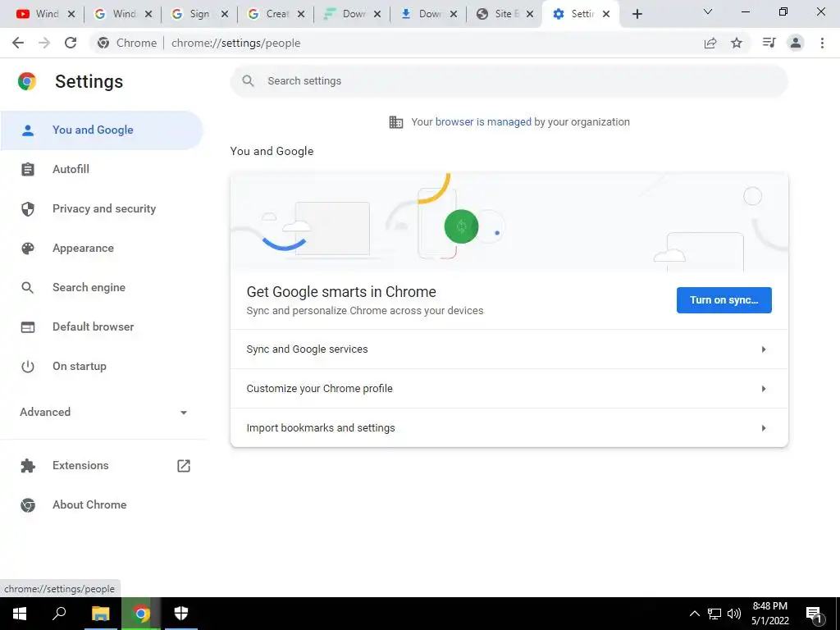Close the YouTube tab

71,14
